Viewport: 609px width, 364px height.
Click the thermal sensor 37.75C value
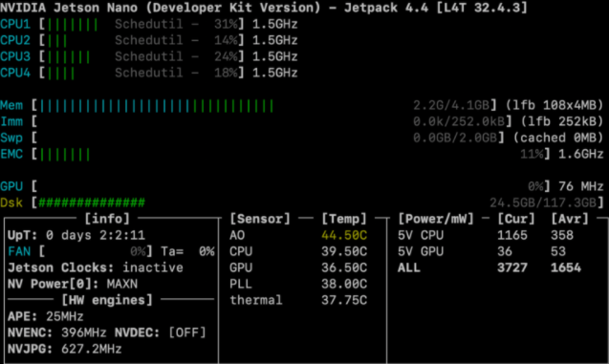pos(344,300)
